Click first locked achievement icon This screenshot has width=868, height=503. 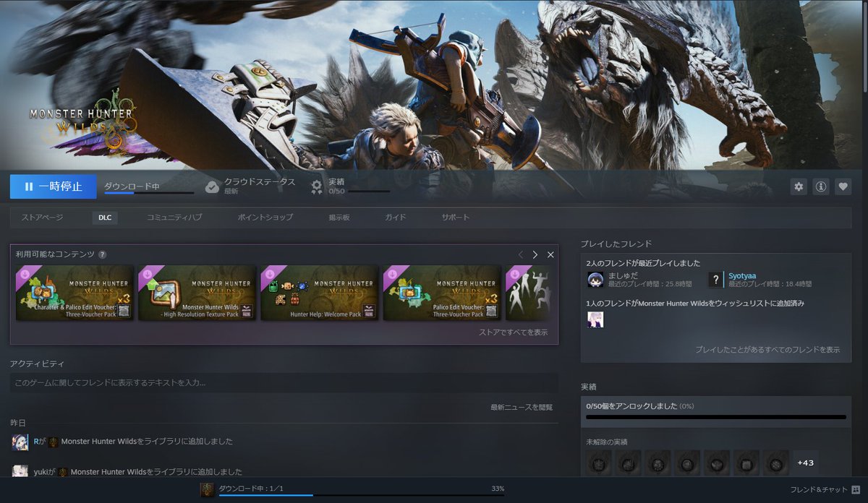click(x=599, y=463)
